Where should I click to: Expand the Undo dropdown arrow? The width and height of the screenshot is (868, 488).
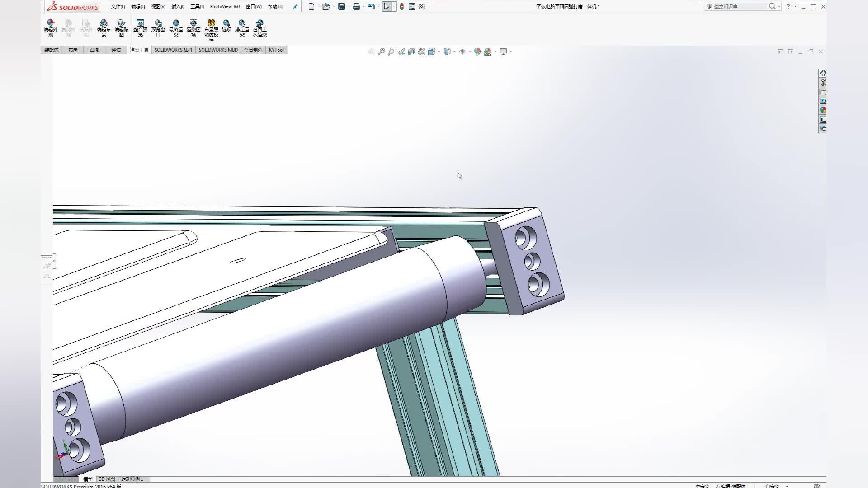(378, 6)
